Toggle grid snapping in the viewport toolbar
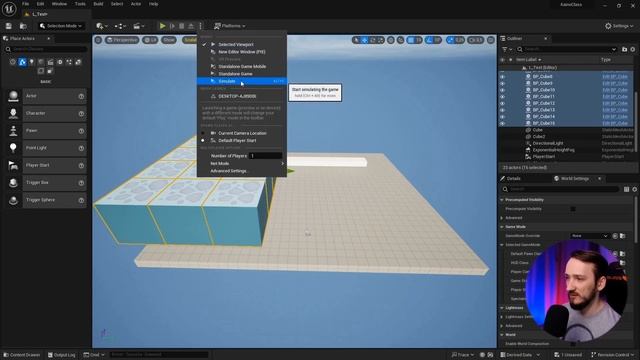 tap(411, 40)
